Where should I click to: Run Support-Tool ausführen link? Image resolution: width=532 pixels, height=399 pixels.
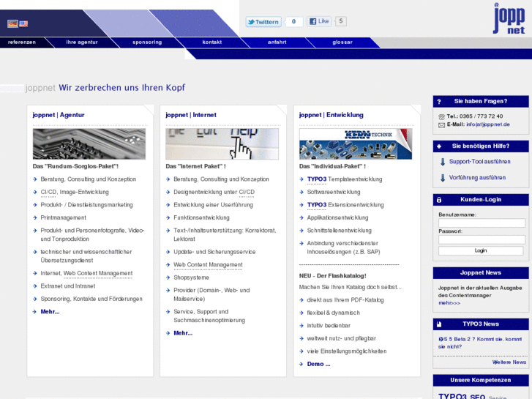click(x=480, y=162)
